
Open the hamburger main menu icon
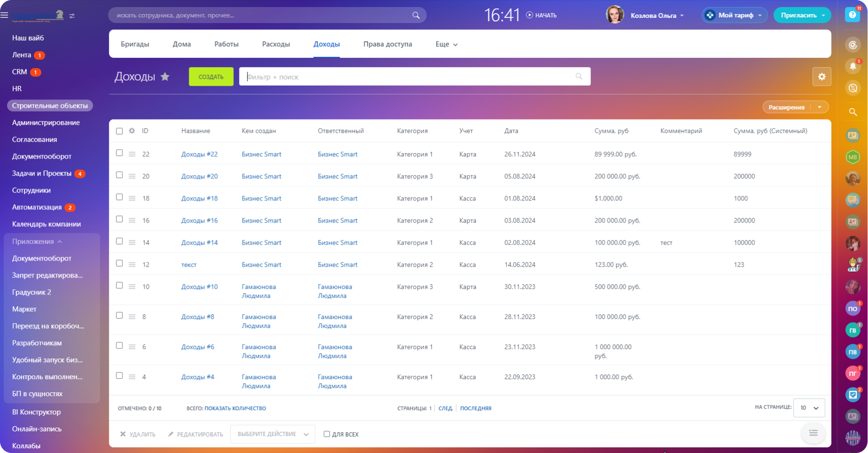coord(5,15)
